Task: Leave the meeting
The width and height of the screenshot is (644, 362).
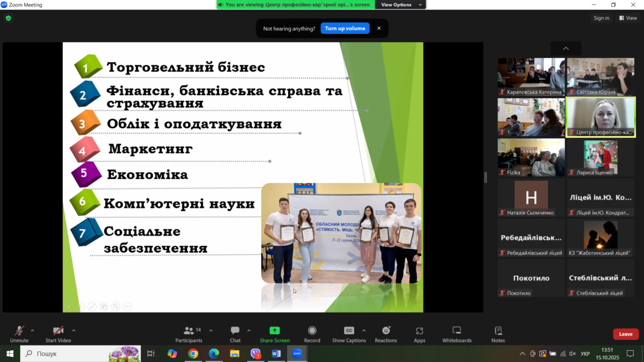Action: (625, 334)
